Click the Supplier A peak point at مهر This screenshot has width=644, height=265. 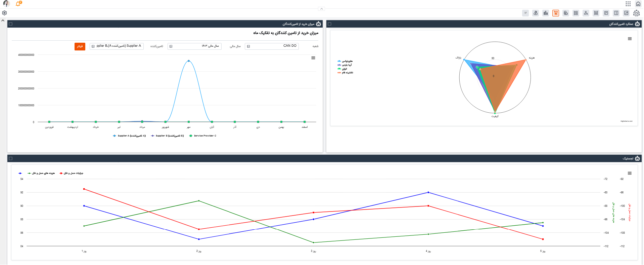189,61
